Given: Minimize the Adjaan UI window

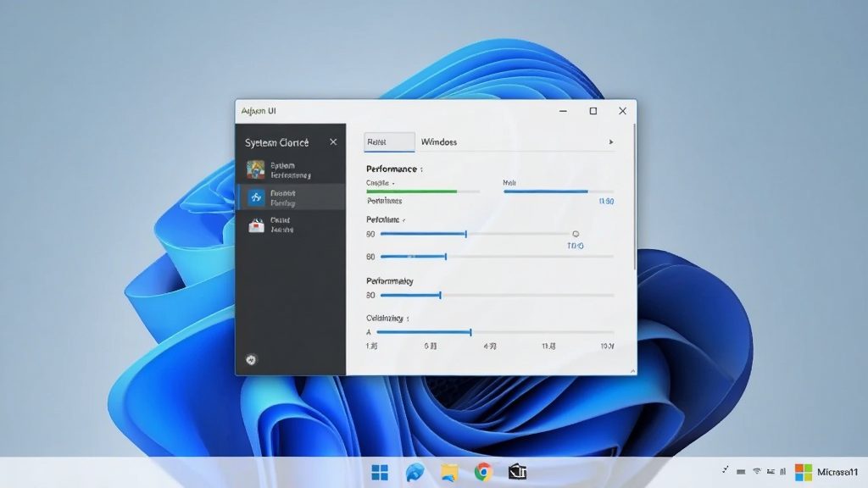Looking at the screenshot, I should [x=563, y=111].
